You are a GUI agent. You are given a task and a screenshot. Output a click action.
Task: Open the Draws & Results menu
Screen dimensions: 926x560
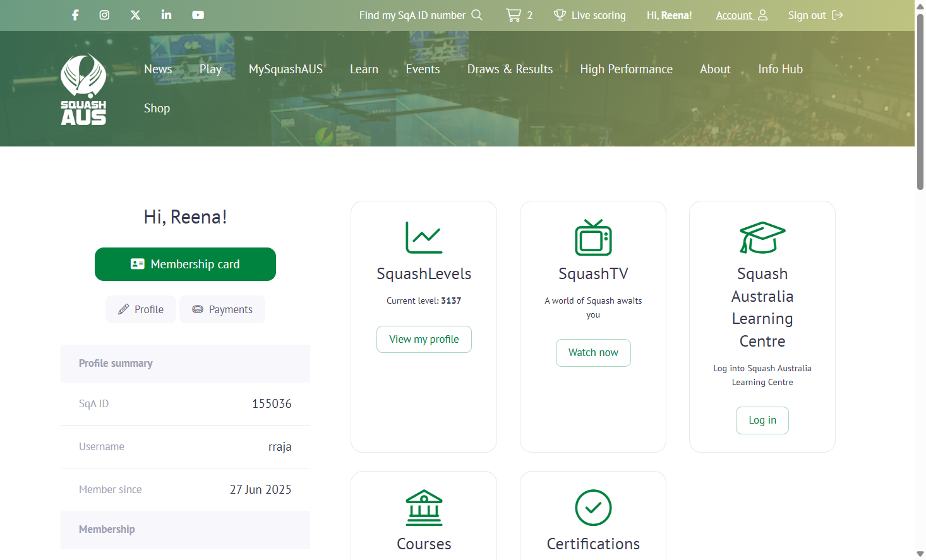click(510, 69)
